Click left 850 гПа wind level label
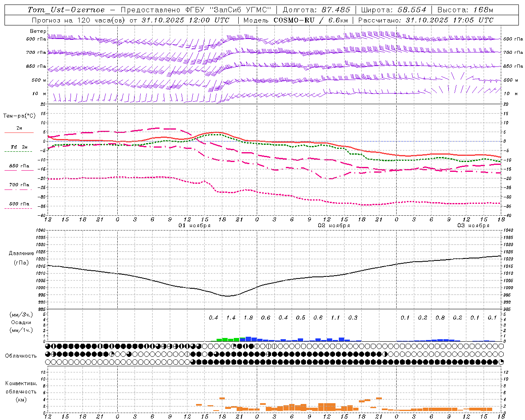The width and height of the screenshot is (525, 420). pyautogui.click(x=36, y=66)
